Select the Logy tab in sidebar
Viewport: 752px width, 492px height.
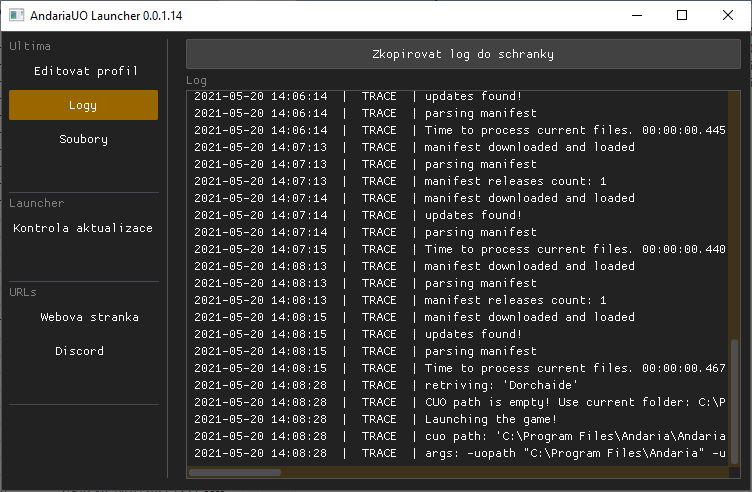(x=84, y=105)
